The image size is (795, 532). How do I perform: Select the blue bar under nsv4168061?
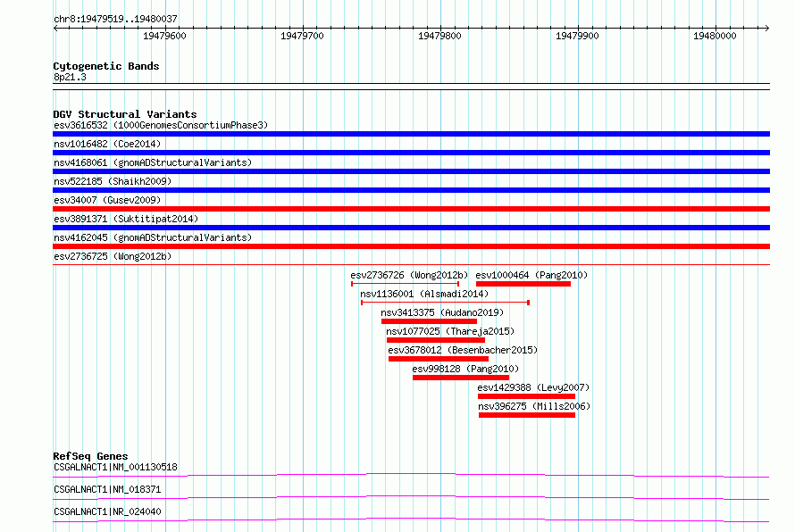click(411, 171)
